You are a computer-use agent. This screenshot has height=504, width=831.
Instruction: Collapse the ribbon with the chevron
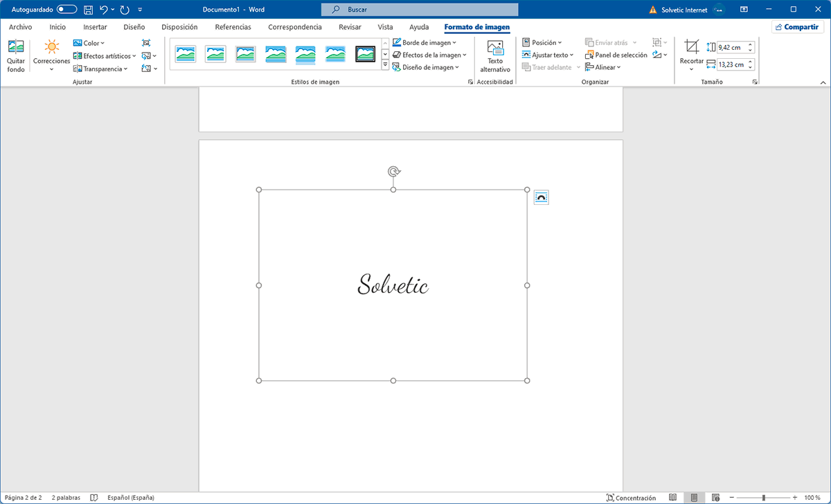tap(823, 82)
